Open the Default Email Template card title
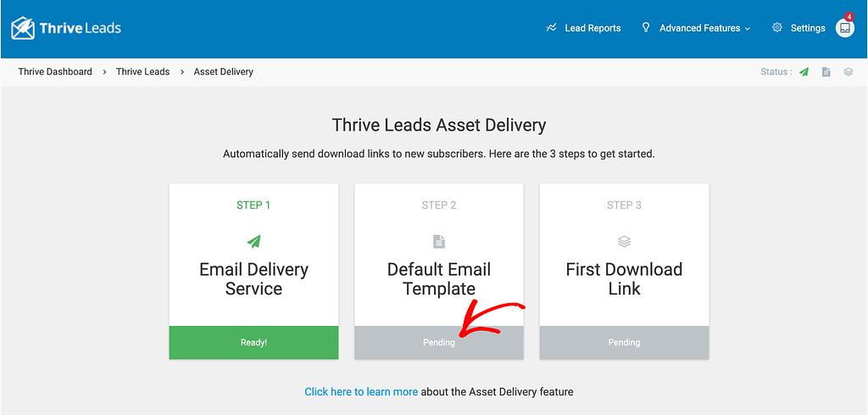This screenshot has height=415, width=868. [439, 278]
